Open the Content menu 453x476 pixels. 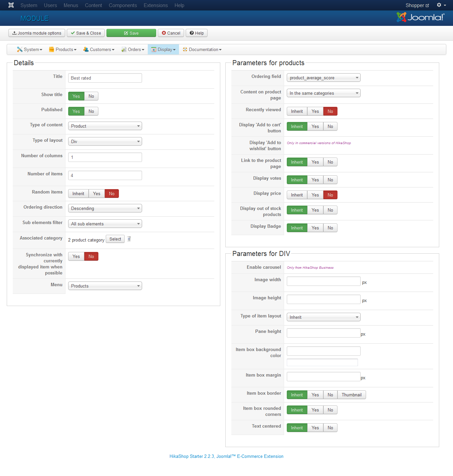tap(93, 5)
